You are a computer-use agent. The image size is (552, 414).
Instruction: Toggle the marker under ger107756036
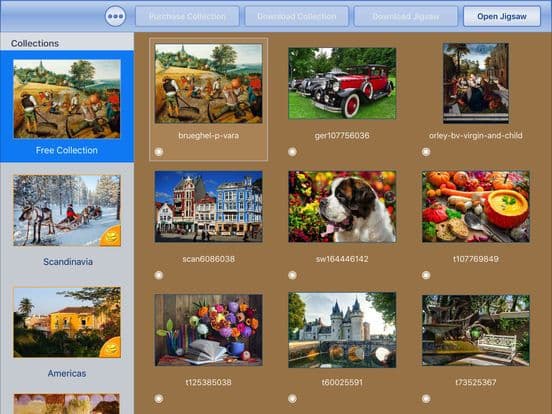(x=292, y=152)
